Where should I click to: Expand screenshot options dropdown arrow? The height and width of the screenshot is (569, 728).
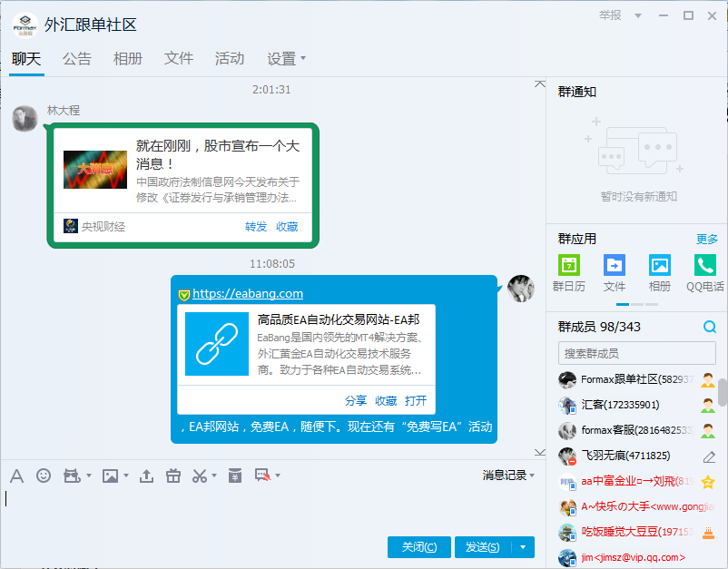point(214,476)
